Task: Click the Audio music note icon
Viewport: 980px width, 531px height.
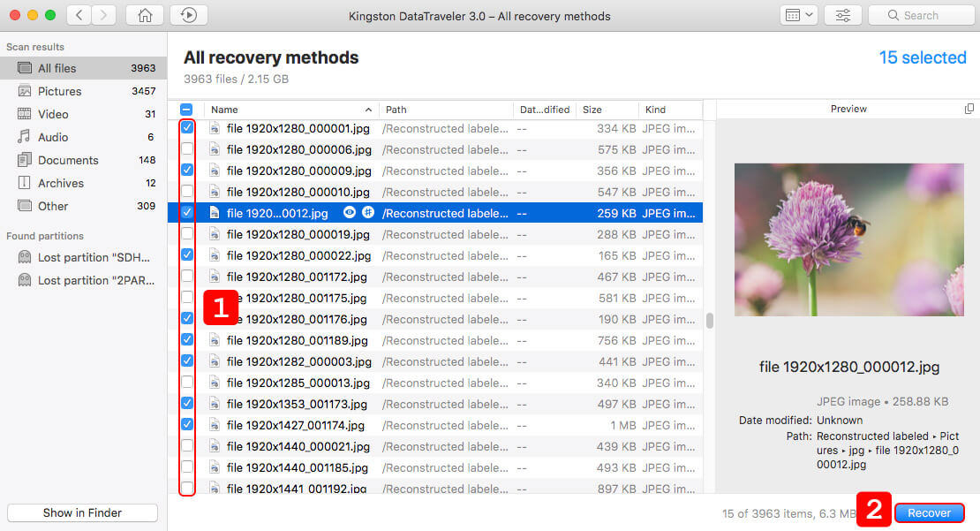Action: 25,136
